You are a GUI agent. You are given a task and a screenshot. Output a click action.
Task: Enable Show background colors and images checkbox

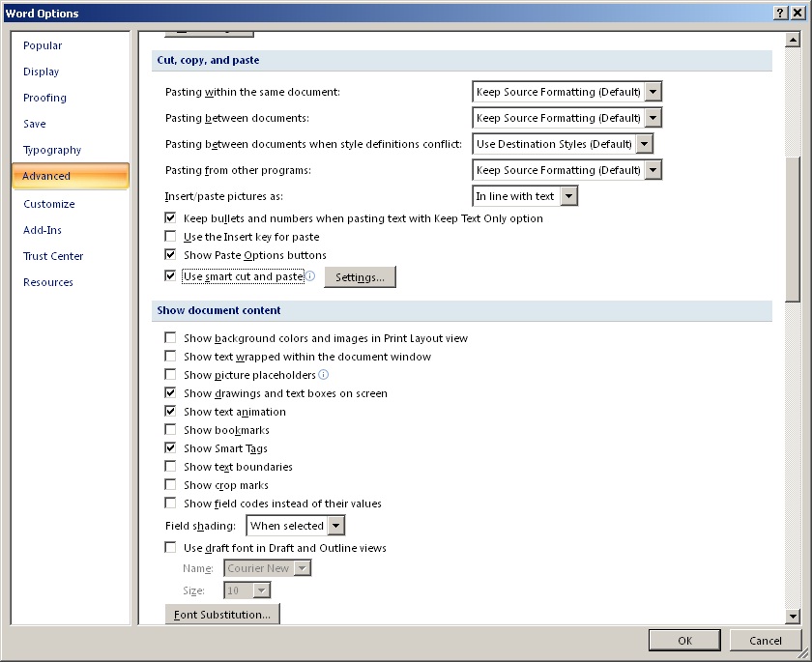pos(170,338)
